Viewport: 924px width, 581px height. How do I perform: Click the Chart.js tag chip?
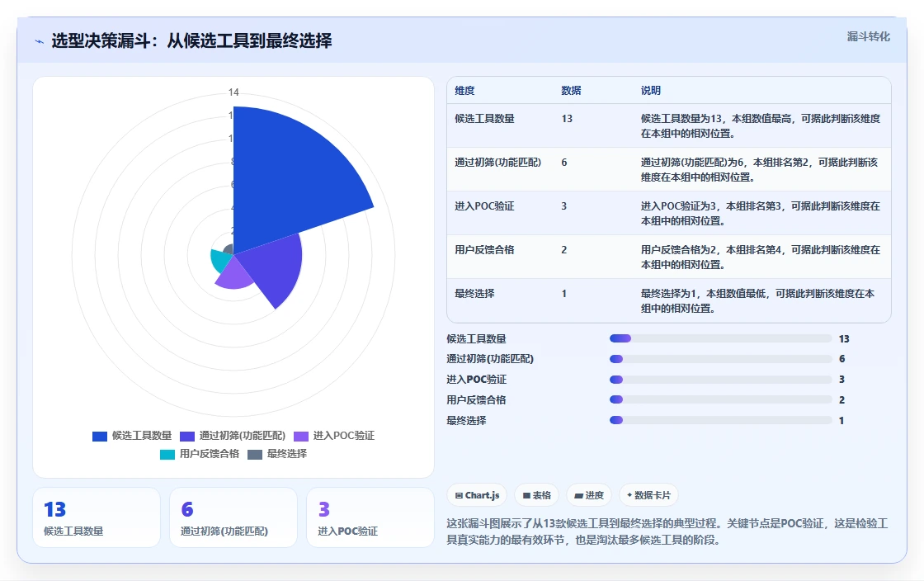pos(478,495)
